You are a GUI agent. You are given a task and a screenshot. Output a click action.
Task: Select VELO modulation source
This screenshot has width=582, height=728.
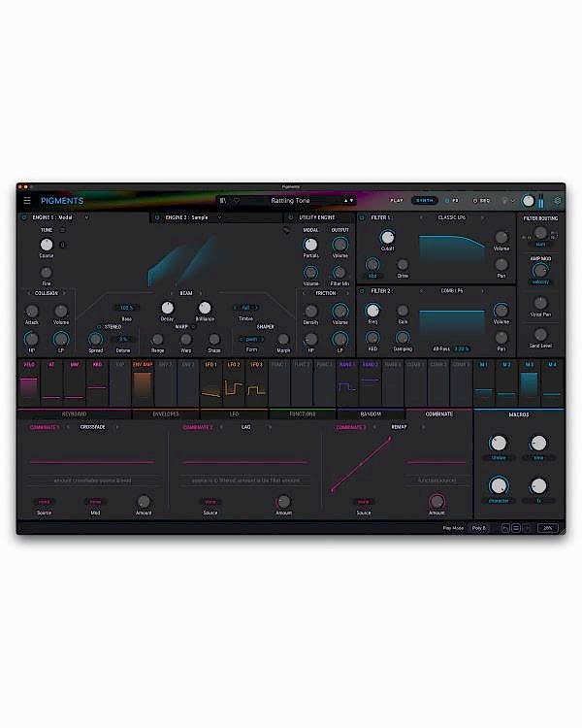click(29, 383)
